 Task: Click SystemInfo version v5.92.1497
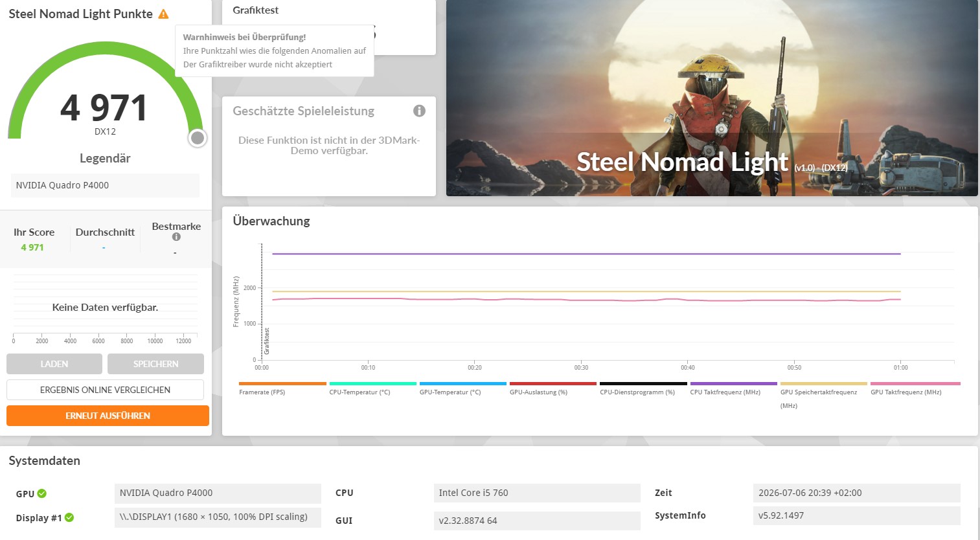click(856, 516)
